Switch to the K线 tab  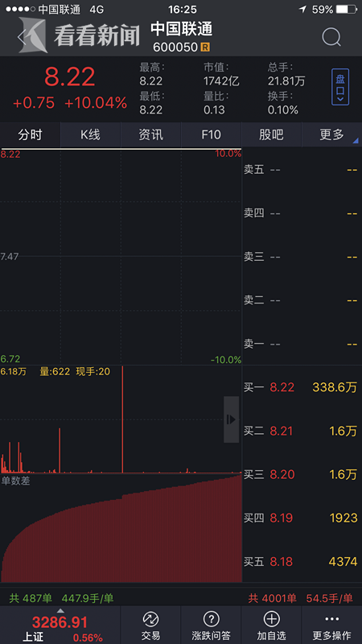tap(90, 134)
